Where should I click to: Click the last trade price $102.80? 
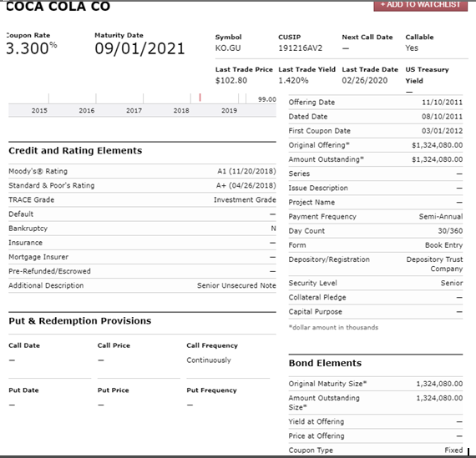[x=231, y=80]
